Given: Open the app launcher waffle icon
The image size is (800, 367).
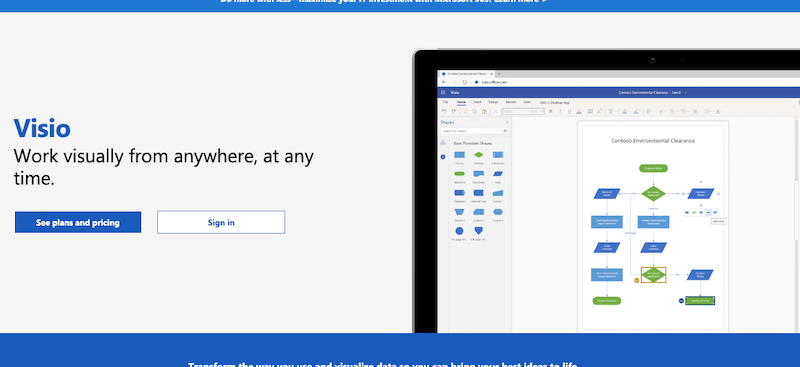Looking at the screenshot, I should click(x=443, y=92).
